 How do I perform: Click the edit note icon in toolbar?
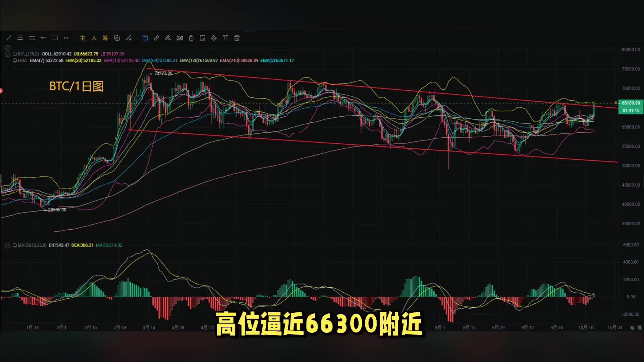(x=203, y=38)
